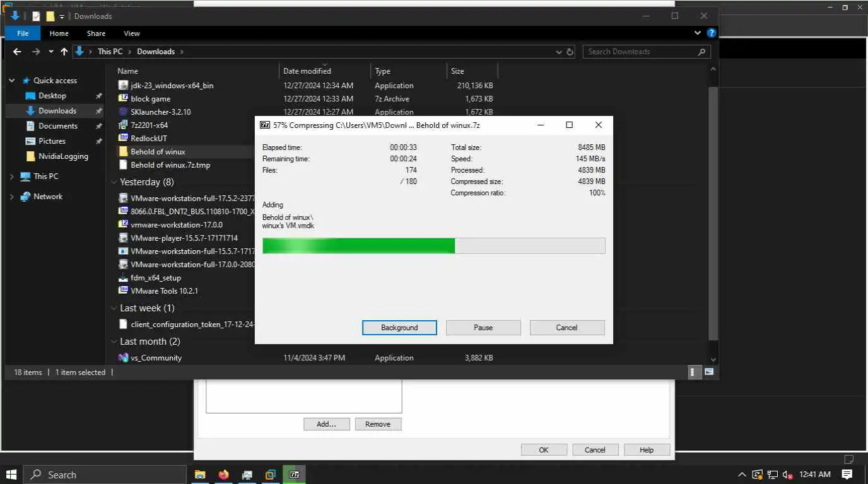Cancel the 7-Zip compression

(x=566, y=328)
